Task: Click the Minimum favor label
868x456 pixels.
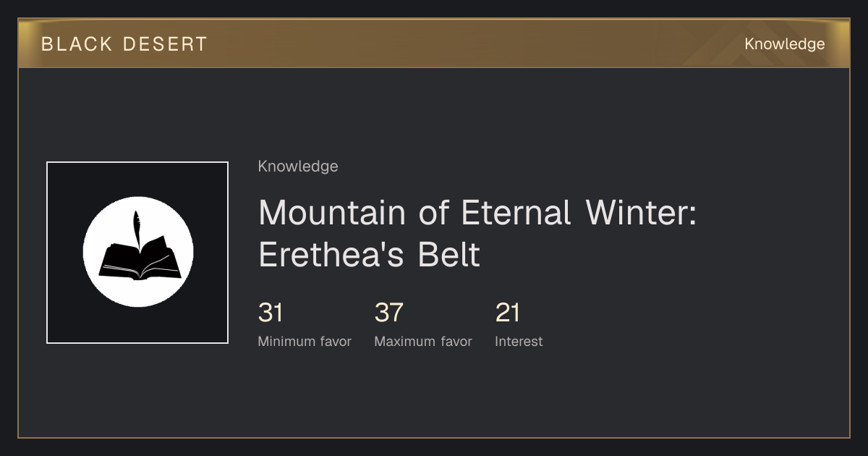Action: coord(305,342)
